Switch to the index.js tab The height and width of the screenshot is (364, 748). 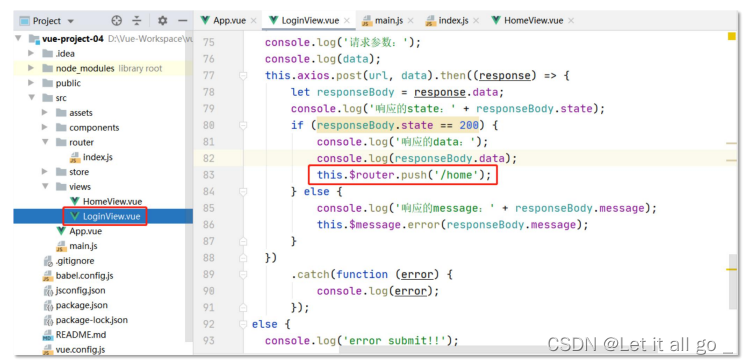click(x=453, y=21)
